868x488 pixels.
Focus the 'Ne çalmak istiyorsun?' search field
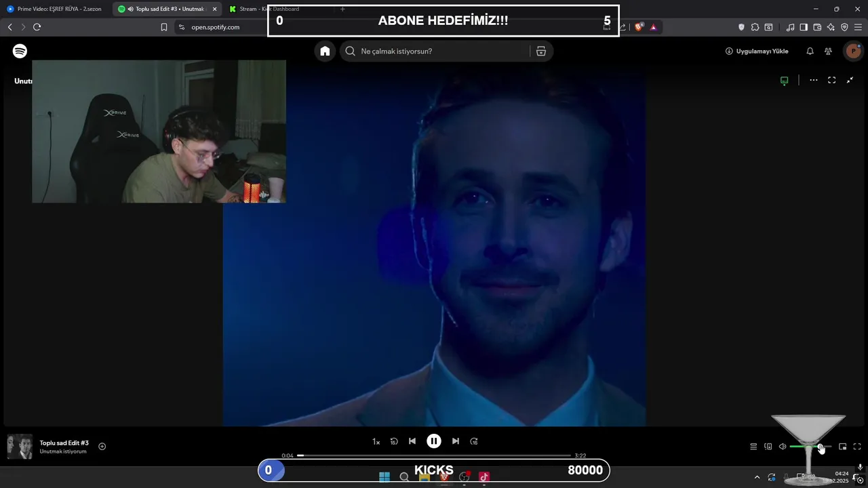click(x=434, y=51)
